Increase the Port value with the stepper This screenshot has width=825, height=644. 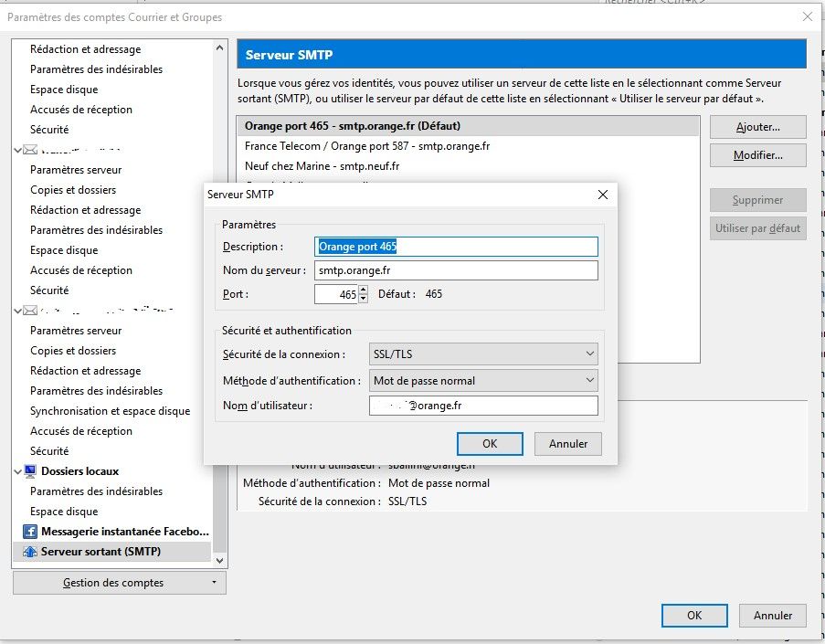click(x=365, y=290)
